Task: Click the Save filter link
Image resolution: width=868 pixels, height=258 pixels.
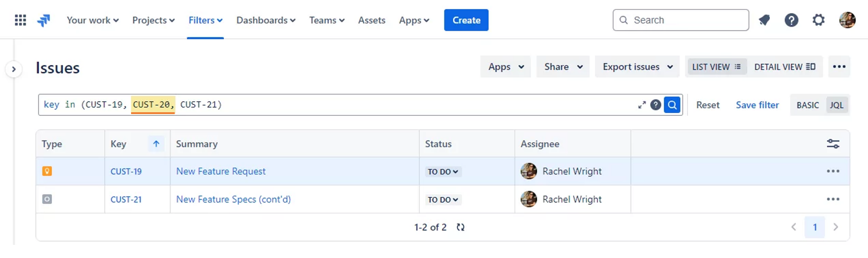Action: pos(757,105)
